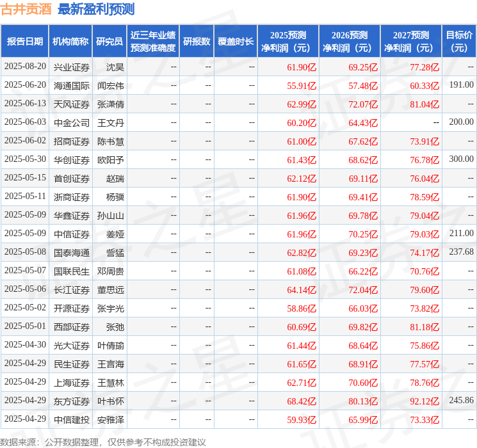Click the institution 招商证券
Image resolution: width=477 pixels, height=448 pixels.
72,141
